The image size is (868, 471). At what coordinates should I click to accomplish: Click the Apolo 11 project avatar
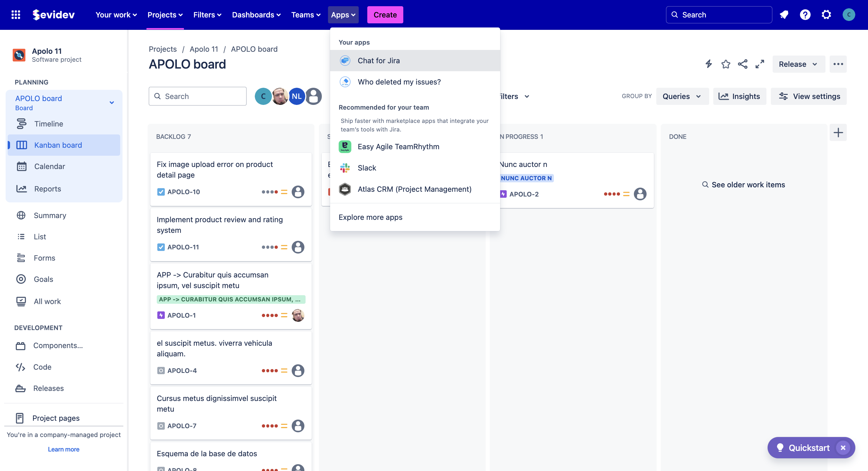coord(19,55)
